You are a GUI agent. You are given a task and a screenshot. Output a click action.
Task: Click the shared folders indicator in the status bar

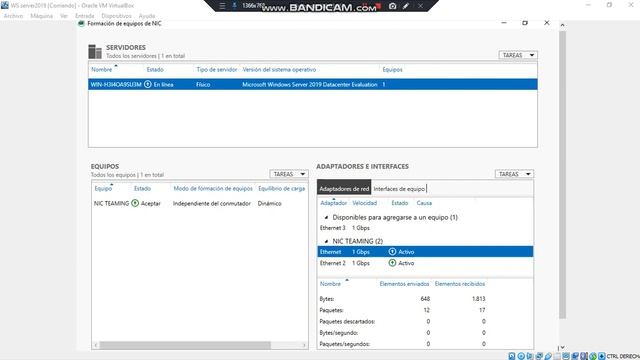pos(558,356)
